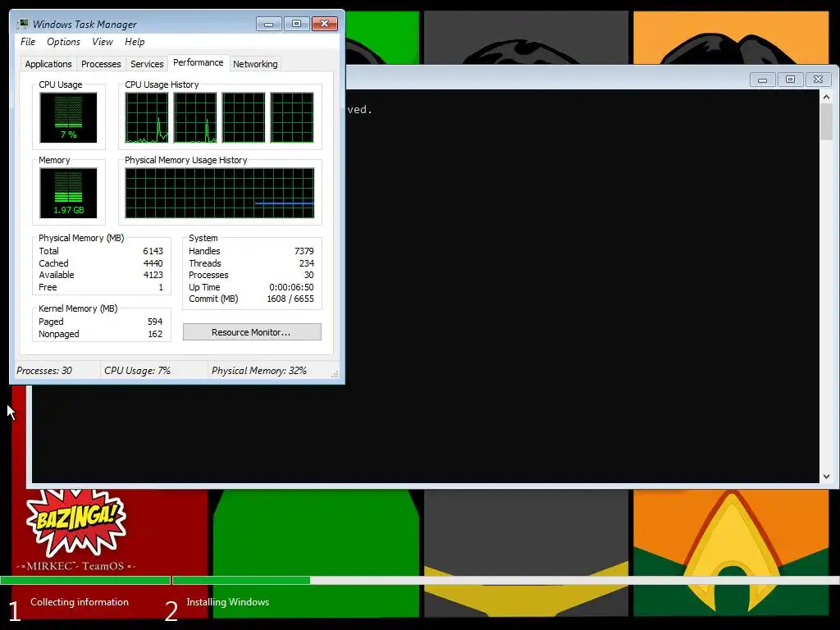840x630 pixels.
Task: Click the Task Manager title bar icon
Action: (x=22, y=24)
